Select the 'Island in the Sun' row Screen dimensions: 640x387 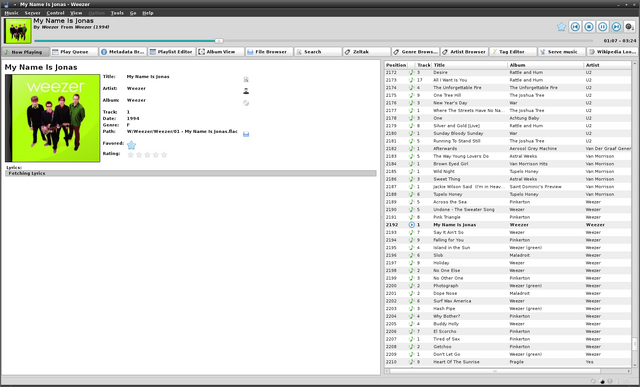click(508, 248)
